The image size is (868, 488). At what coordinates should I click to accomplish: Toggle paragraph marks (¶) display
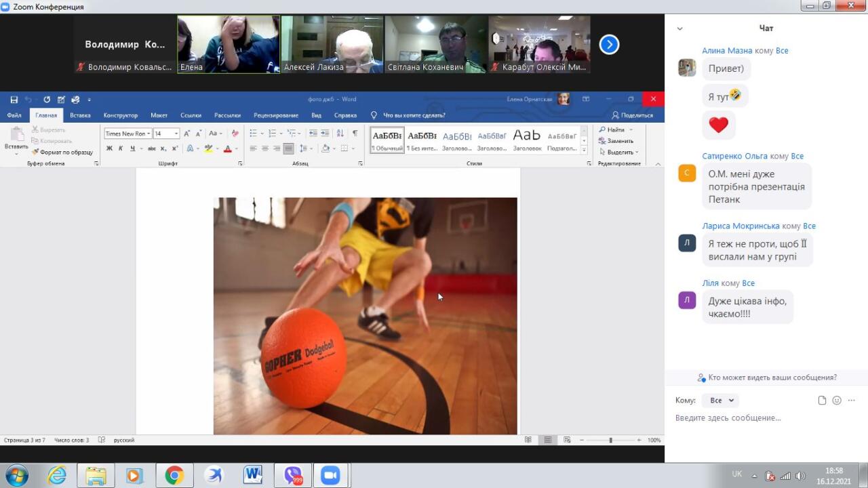pyautogui.click(x=355, y=134)
